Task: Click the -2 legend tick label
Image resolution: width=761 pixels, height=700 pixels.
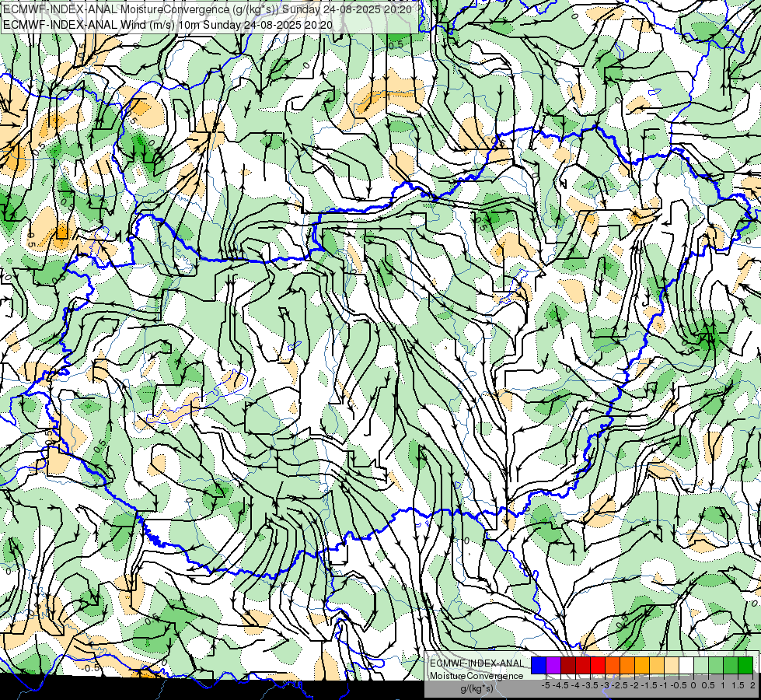Action: pos(635,685)
